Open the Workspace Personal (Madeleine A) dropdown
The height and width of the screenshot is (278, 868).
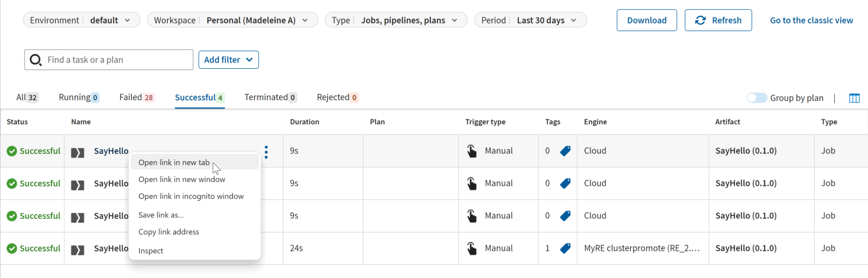pyautogui.click(x=232, y=20)
